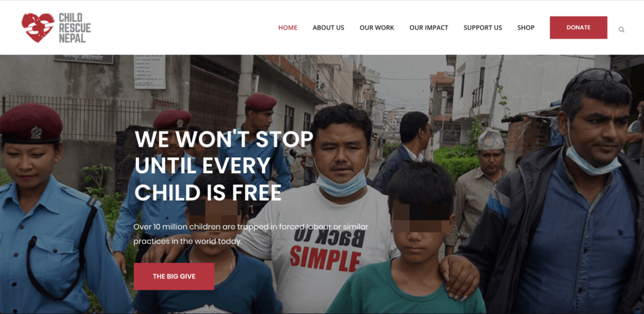This screenshot has width=644, height=314.
Task: Open the Our Impact menu
Action: coord(429,28)
